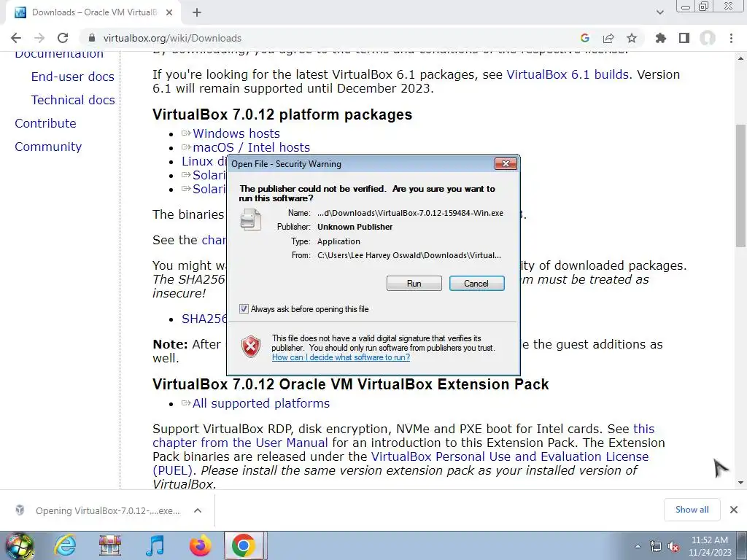Click the browser Forward arrow
The width and height of the screenshot is (747, 560).
(x=39, y=38)
